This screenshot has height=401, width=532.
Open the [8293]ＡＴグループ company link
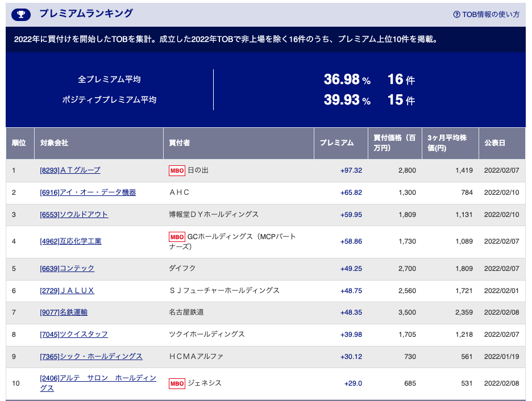pyautogui.click(x=70, y=170)
